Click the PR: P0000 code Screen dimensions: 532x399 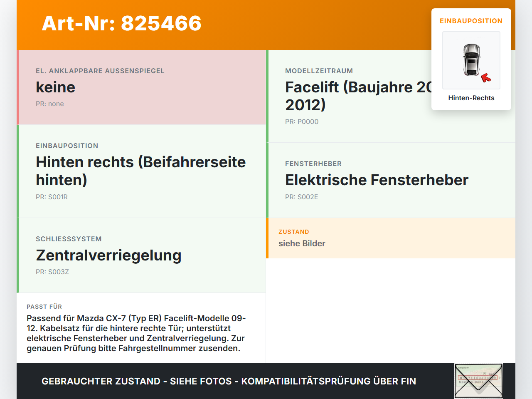coord(302,122)
